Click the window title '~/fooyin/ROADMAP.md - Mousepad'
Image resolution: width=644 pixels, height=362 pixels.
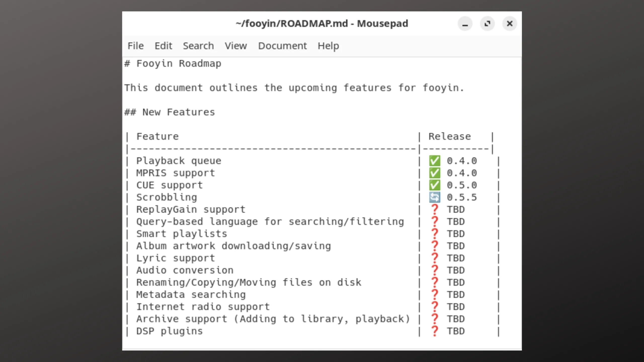322,24
